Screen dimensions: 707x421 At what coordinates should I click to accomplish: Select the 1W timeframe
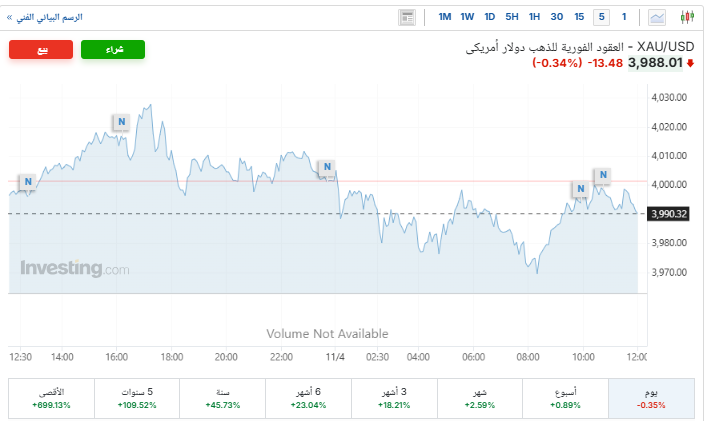[467, 17]
